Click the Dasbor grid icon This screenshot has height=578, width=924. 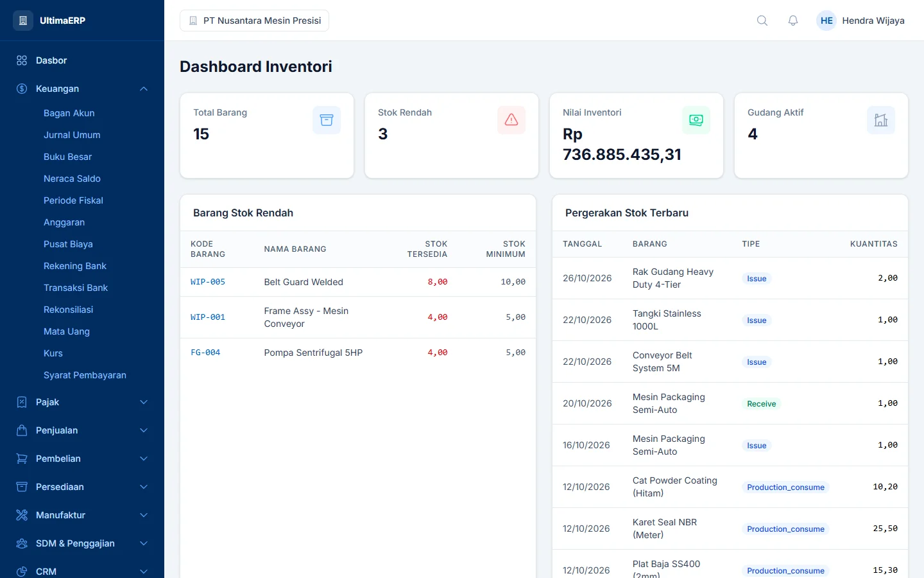22,60
